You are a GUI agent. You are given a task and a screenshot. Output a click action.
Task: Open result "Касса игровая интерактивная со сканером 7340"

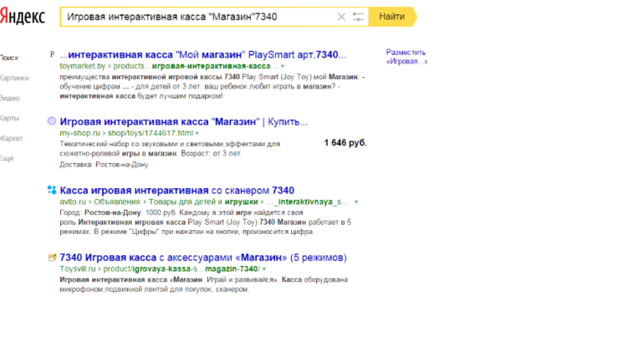[177, 191]
